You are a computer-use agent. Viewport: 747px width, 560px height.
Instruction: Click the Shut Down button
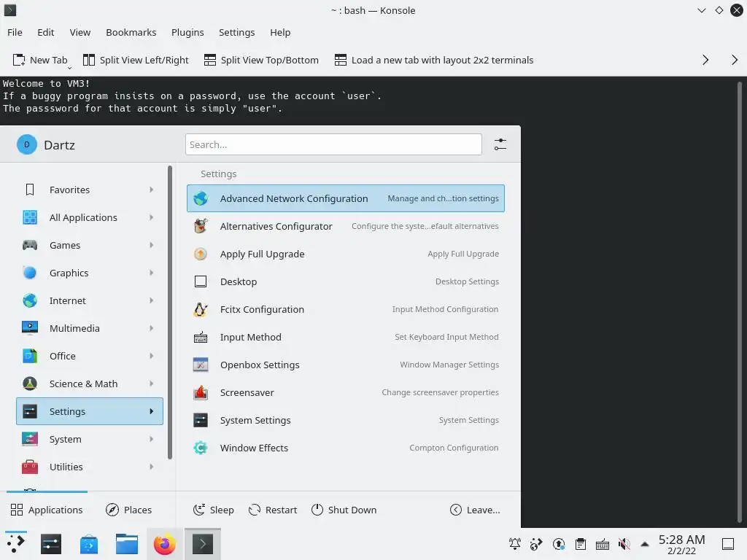tap(344, 510)
